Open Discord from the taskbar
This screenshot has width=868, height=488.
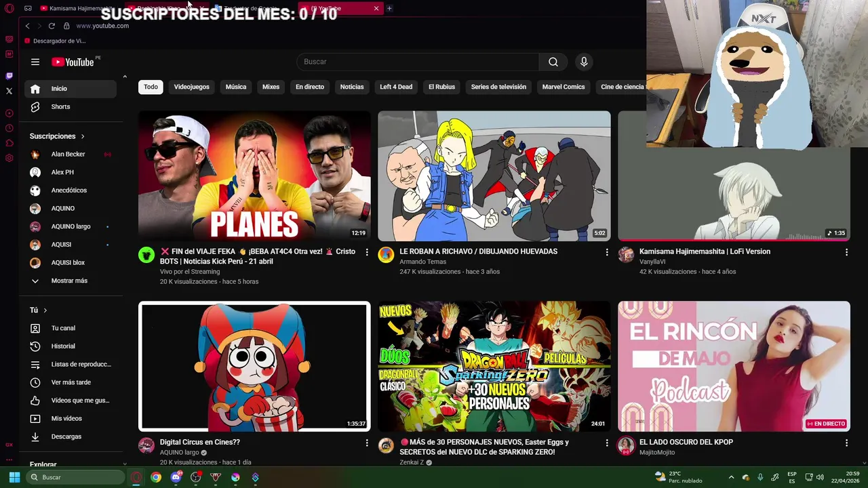176,477
